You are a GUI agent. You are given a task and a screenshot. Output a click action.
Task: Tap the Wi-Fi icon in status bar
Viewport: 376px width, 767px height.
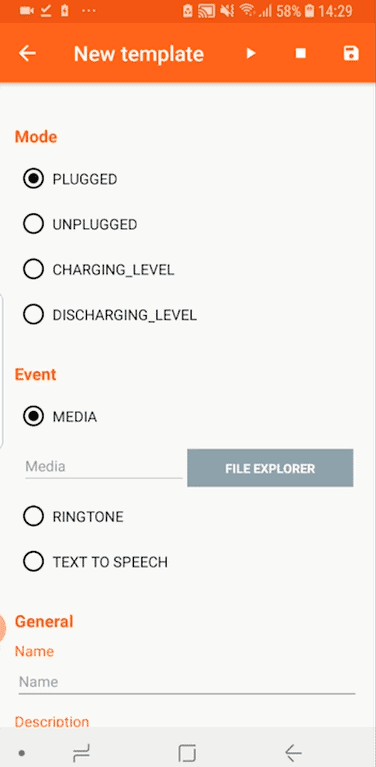[248, 11]
